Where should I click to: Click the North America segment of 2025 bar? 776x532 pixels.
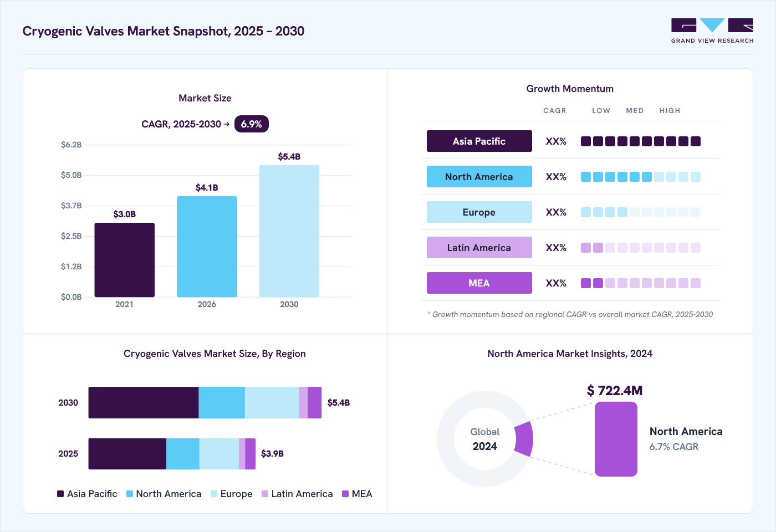(x=183, y=454)
